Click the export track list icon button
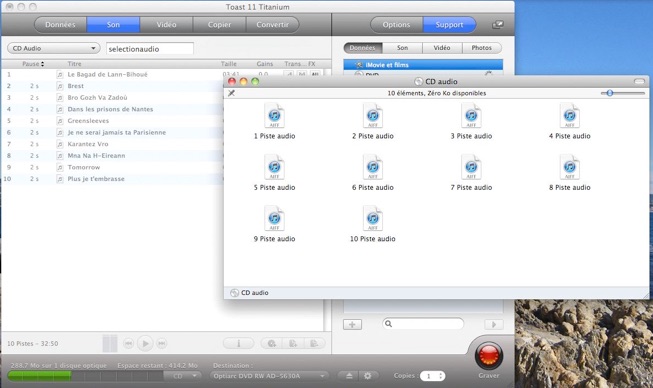This screenshot has width=653, height=388. tap(293, 343)
